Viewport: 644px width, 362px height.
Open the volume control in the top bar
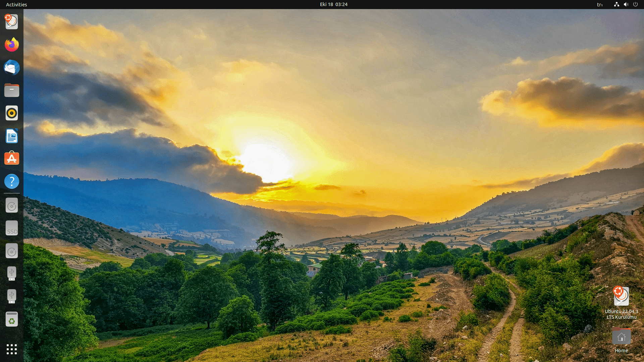(x=627, y=4)
